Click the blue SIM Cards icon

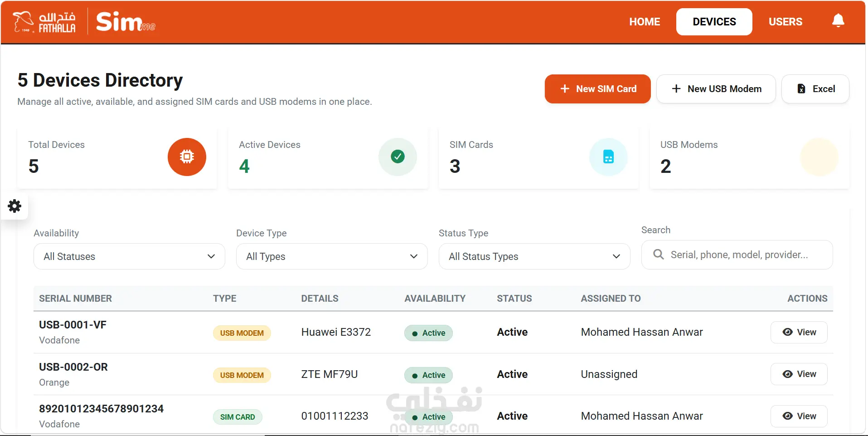[x=608, y=157]
